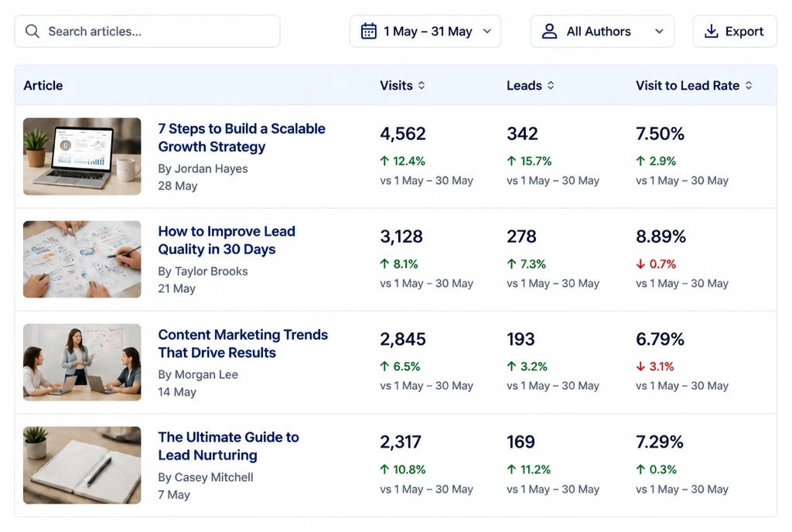The width and height of the screenshot is (792, 532).
Task: Click the download icon beside Export
Action: click(x=712, y=31)
